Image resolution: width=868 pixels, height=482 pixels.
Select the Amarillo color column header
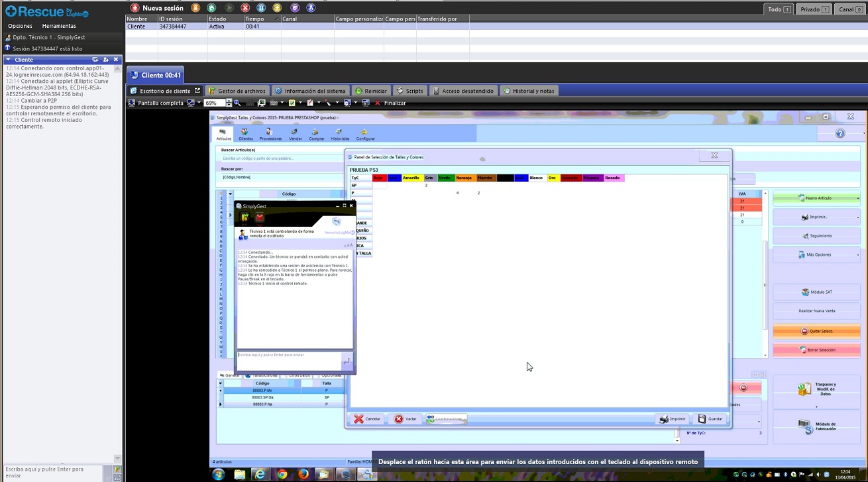click(x=411, y=178)
